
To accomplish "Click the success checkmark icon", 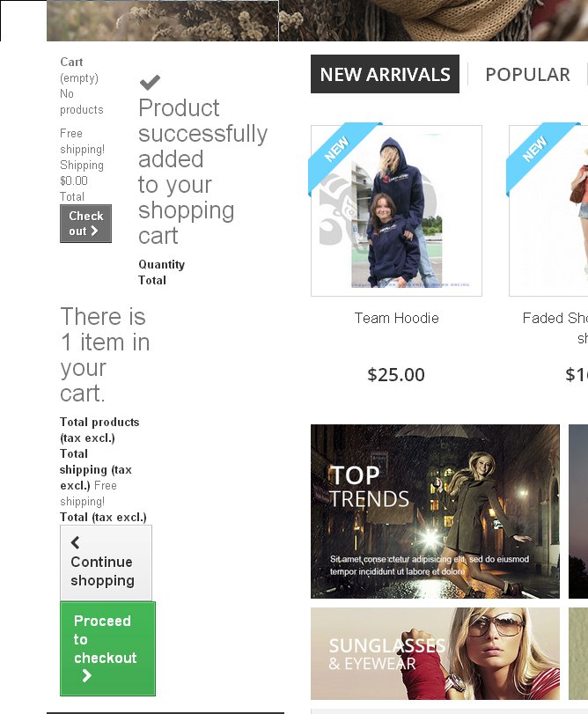I will [x=150, y=83].
